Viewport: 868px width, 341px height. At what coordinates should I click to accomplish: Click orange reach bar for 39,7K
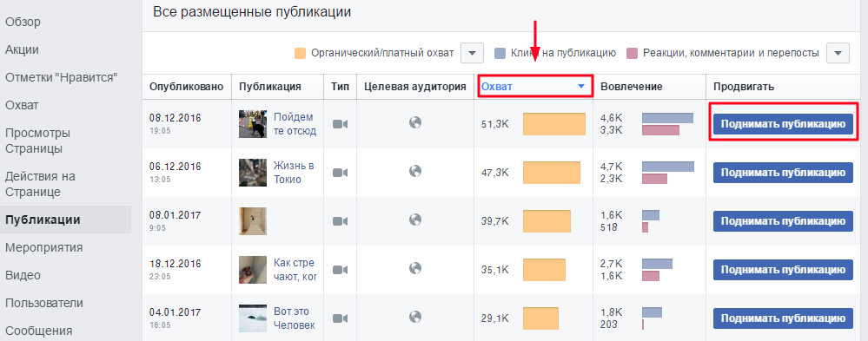pyautogui.click(x=547, y=221)
